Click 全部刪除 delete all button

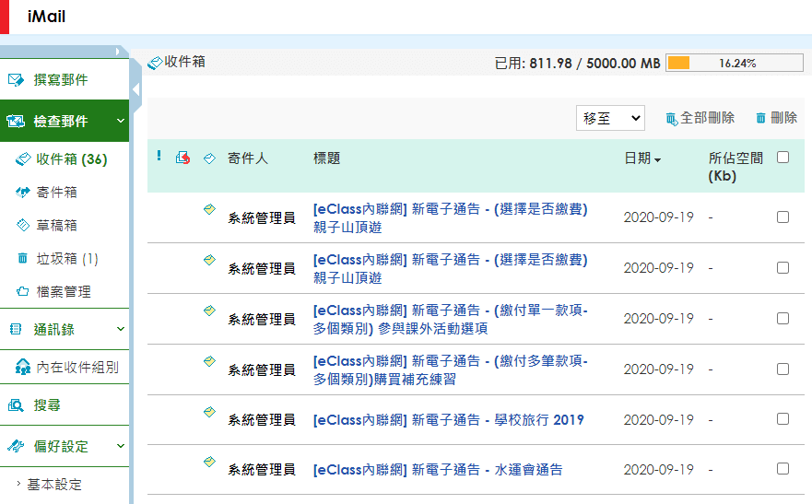[700, 118]
